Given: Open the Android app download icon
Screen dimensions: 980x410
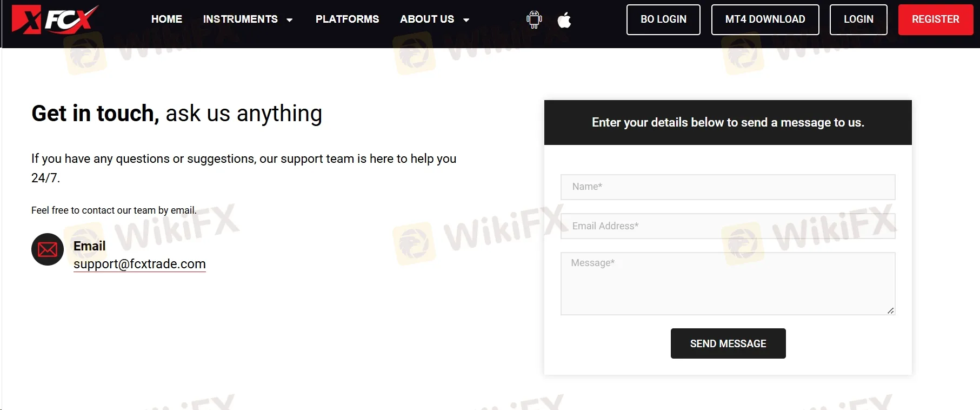Looking at the screenshot, I should (x=534, y=19).
